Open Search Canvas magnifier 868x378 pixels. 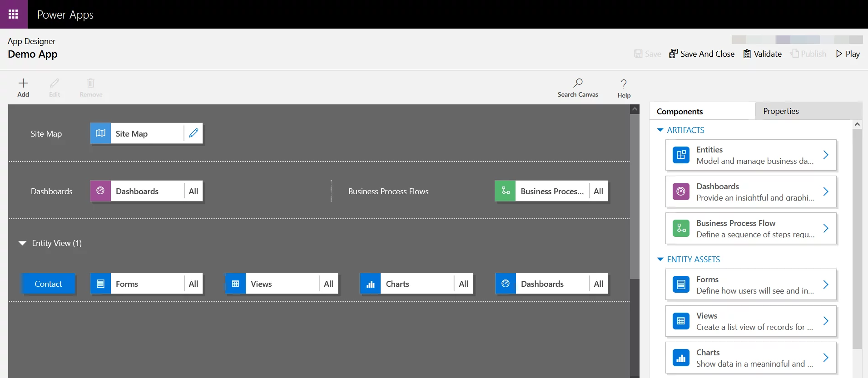click(578, 83)
